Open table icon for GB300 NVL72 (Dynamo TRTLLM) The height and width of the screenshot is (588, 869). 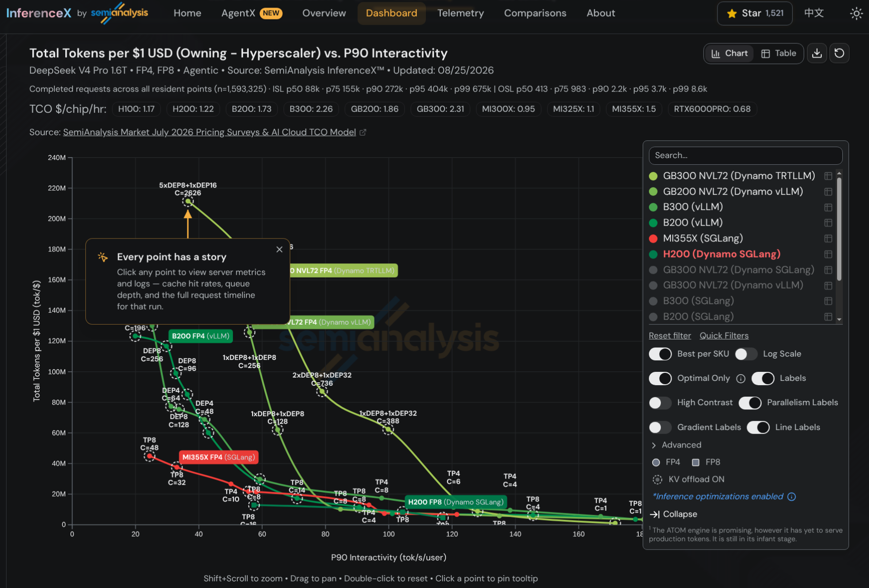click(x=829, y=176)
